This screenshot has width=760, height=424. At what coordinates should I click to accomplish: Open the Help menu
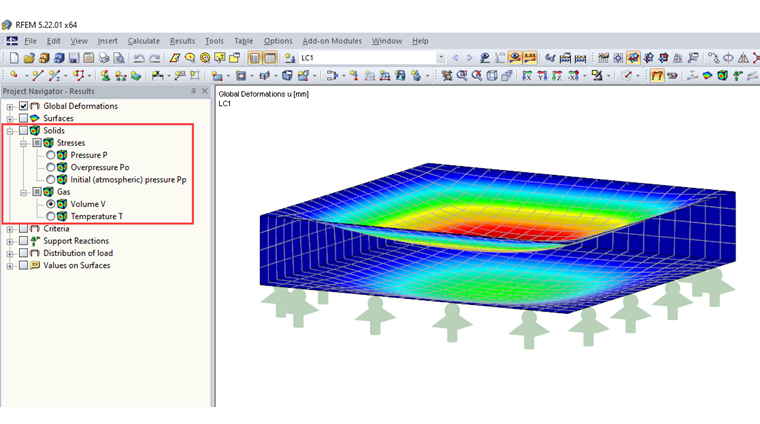420,41
